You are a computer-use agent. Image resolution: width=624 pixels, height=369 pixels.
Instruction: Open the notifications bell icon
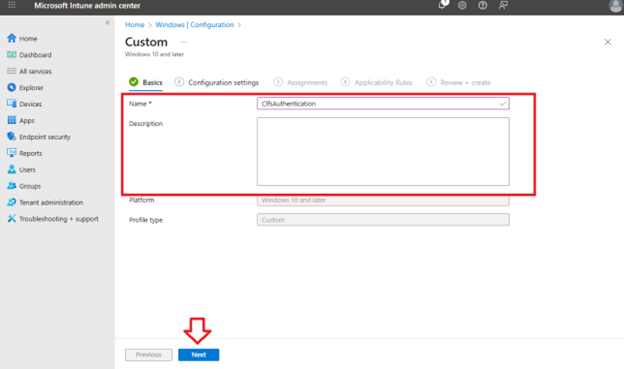[442, 5]
